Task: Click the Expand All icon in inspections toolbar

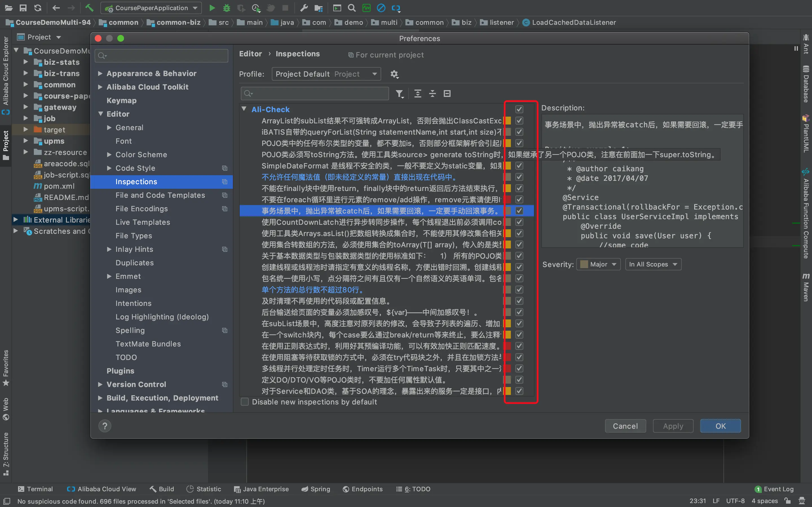Action: (x=418, y=94)
